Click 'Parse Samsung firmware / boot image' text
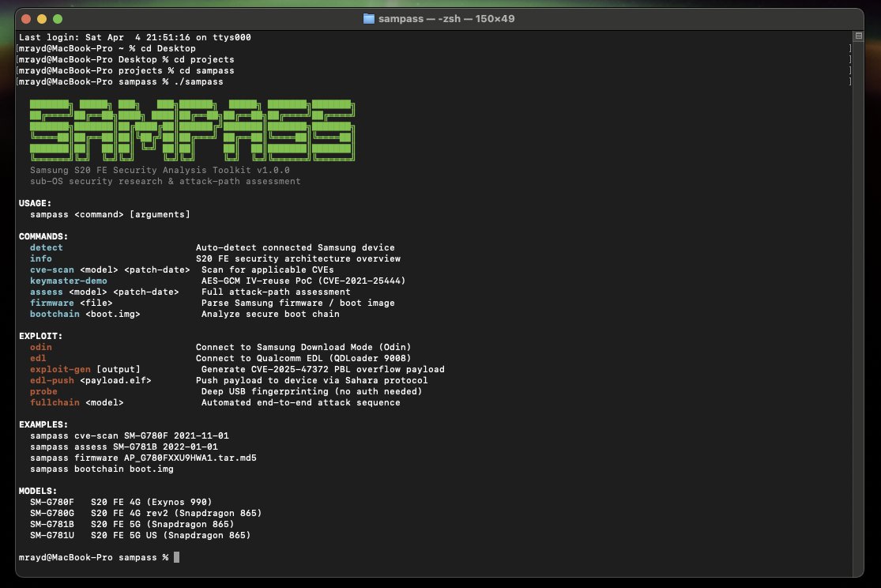The image size is (881, 588). 298,303
